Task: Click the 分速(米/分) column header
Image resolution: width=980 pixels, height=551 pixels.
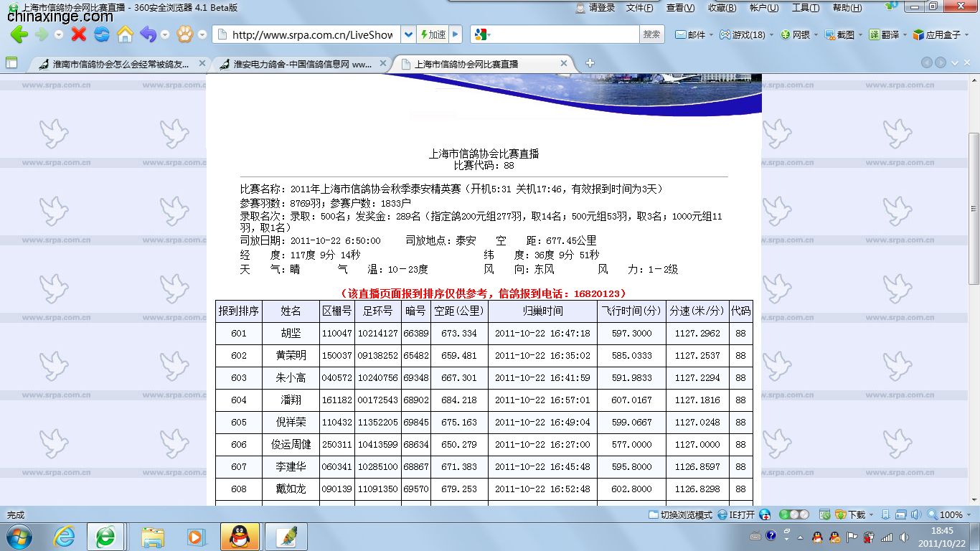Action: [x=697, y=311]
